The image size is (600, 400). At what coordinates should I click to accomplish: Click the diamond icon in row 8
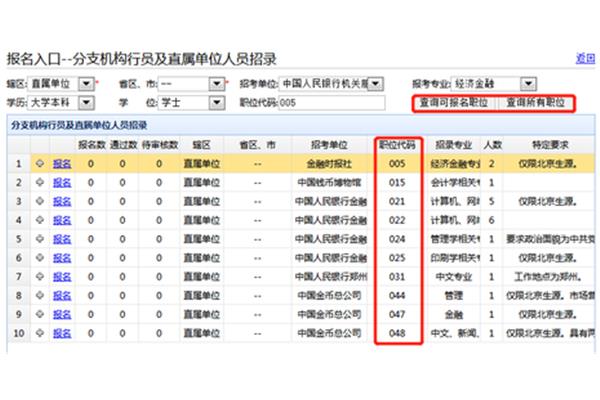coord(40,296)
